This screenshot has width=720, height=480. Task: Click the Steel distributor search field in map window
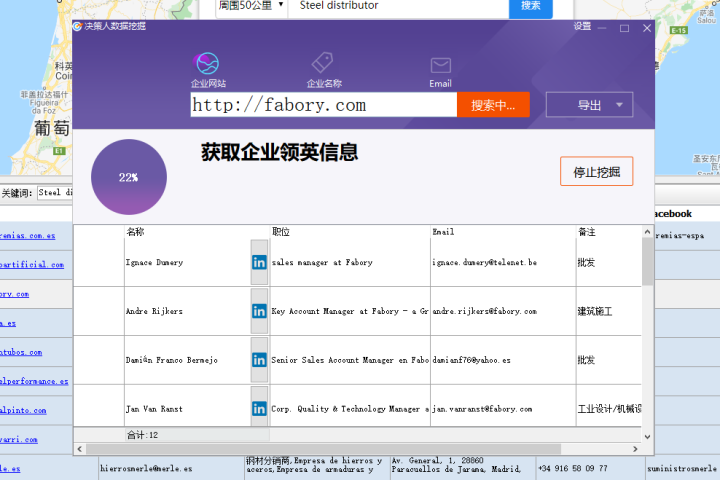pos(399,6)
